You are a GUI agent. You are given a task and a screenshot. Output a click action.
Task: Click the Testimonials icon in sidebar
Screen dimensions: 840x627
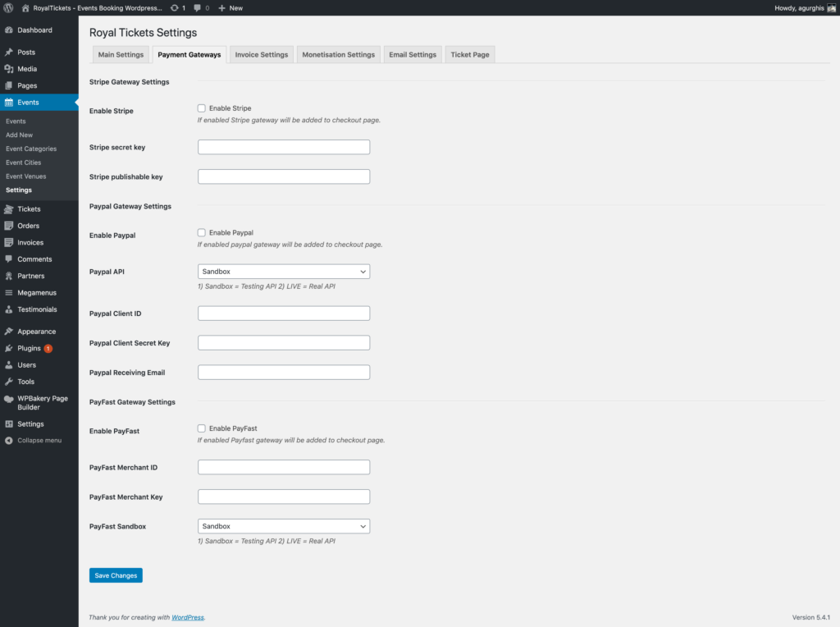[x=8, y=309]
